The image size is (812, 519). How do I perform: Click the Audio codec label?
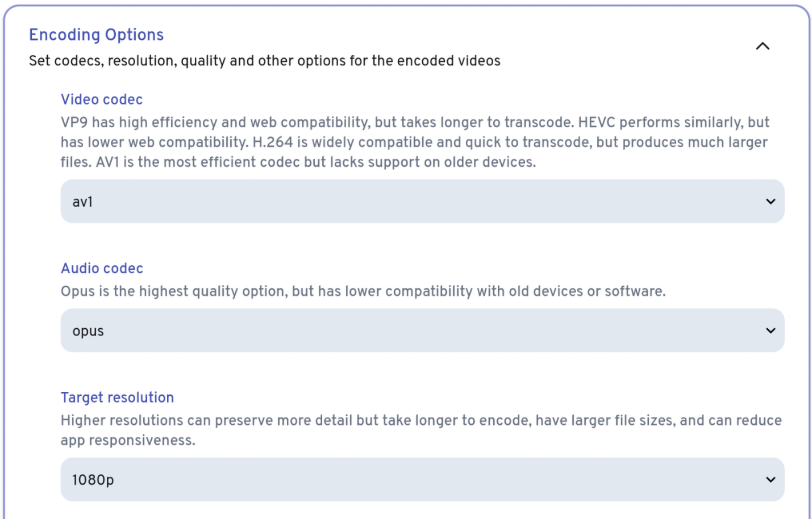[x=102, y=268]
